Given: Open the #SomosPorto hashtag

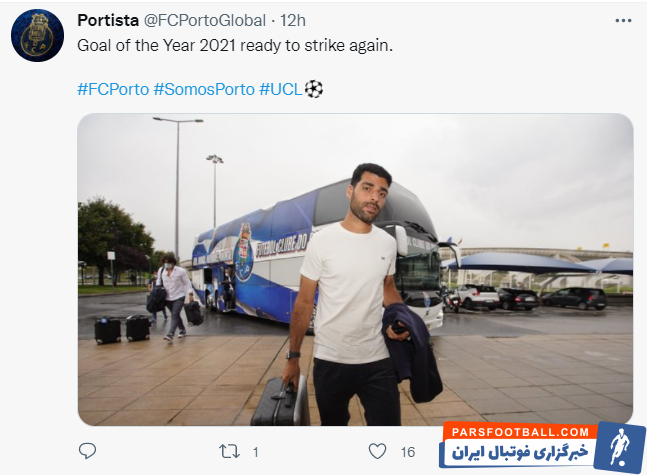Looking at the screenshot, I should click(204, 89).
